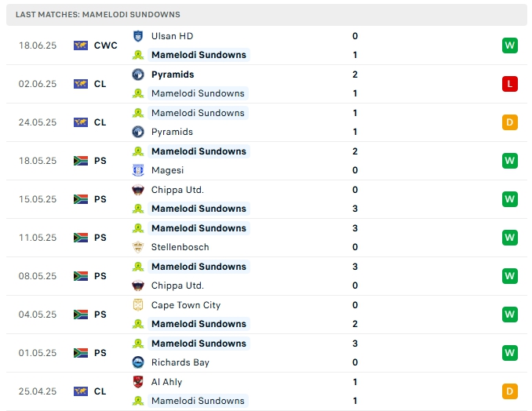Click the CWC competition label

(105, 45)
